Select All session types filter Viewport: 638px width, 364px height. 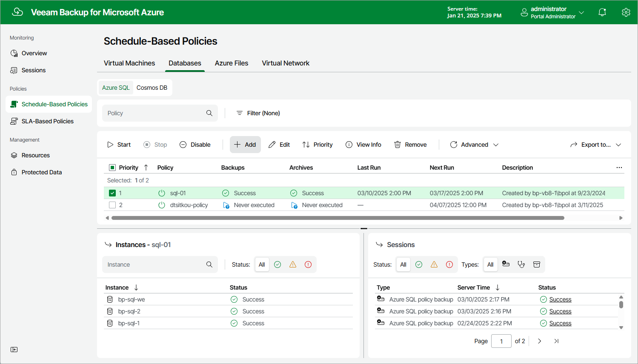490,264
